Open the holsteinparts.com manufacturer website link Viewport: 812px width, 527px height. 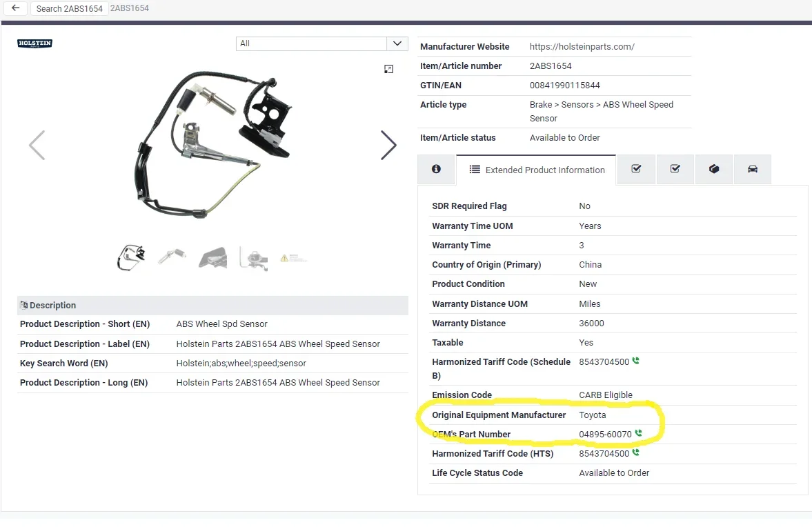click(x=582, y=47)
